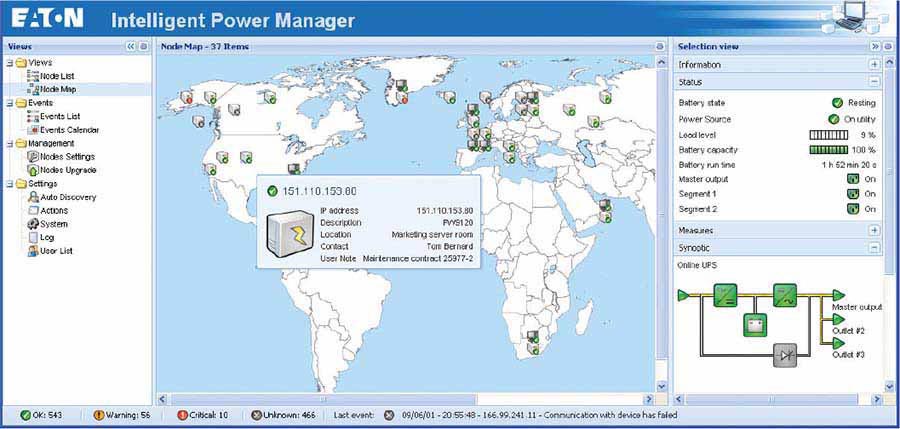The height and width of the screenshot is (429, 900).
Task: Click the Battery run time value
Action: point(849,165)
